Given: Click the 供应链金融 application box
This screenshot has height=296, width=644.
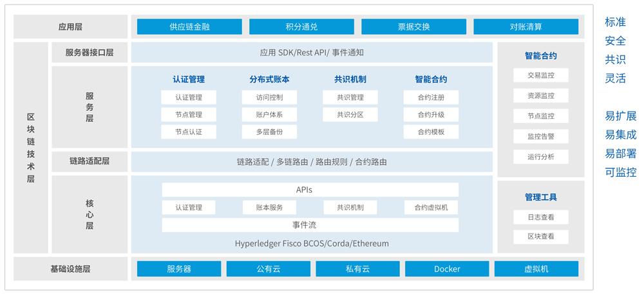Looking at the screenshot, I should [189, 26].
